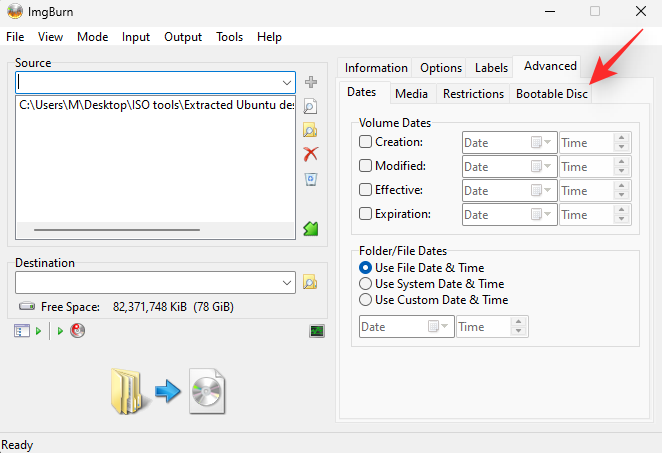
Task: Expand the Destination combo box dropdown
Action: tap(287, 282)
